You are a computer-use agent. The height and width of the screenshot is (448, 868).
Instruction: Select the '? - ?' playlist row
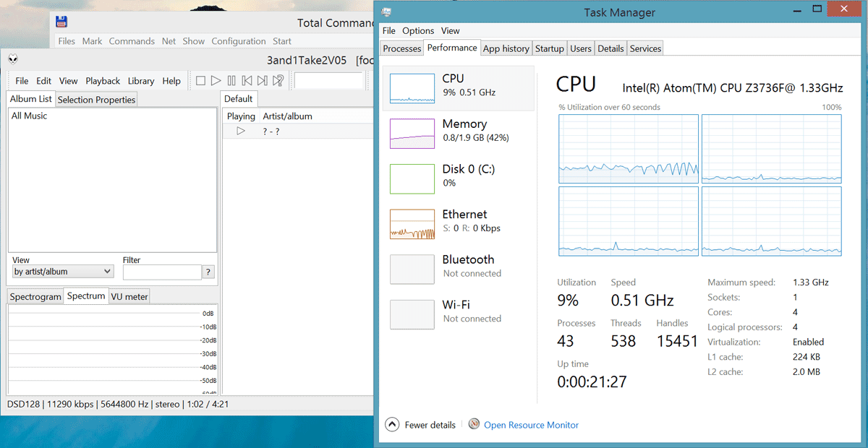click(297, 131)
